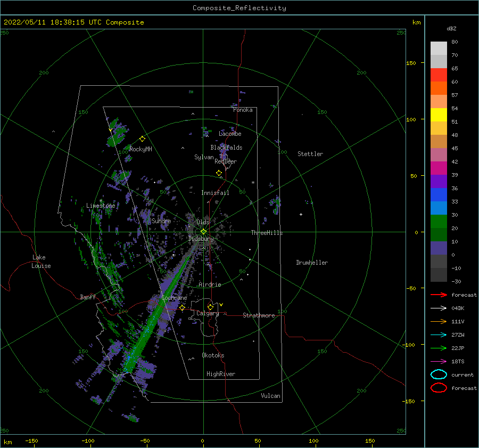Click the orange 111V arrow in the legend
This screenshot has height=448, width=479.
439,321
